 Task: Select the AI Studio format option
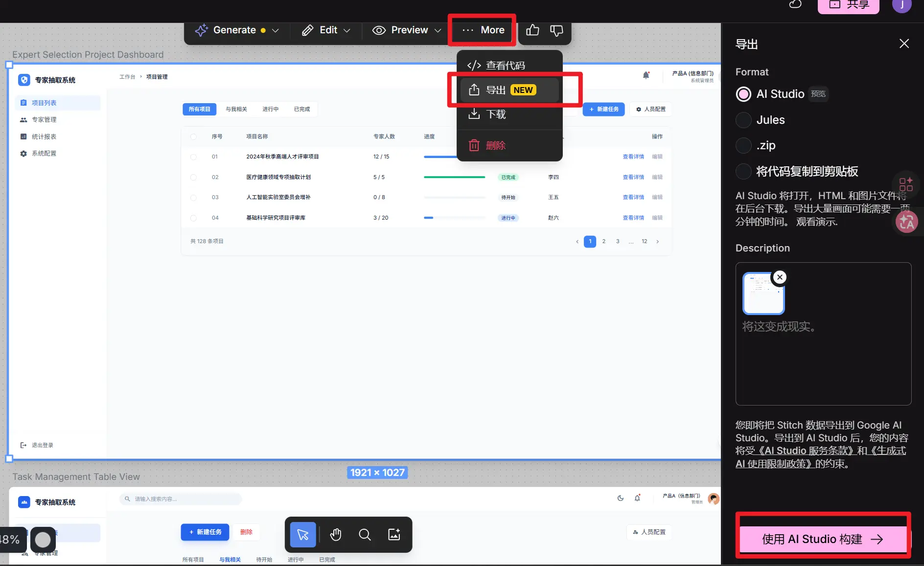[743, 94]
